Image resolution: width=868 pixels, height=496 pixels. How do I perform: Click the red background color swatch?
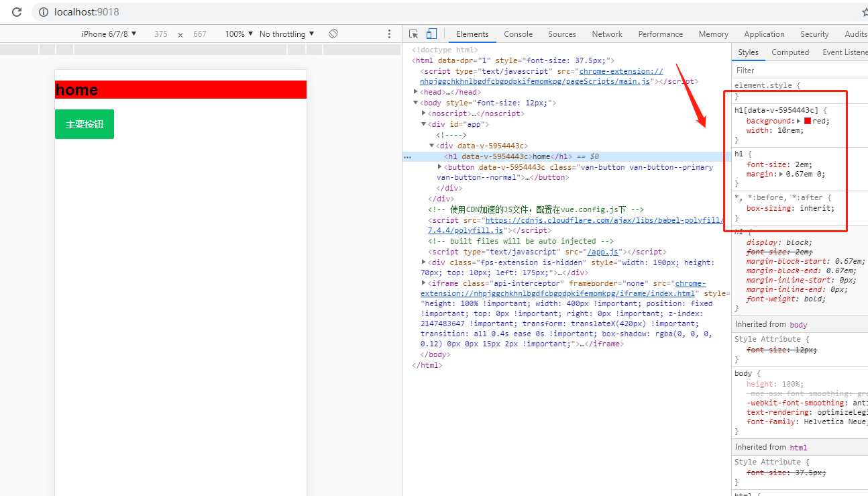click(808, 121)
